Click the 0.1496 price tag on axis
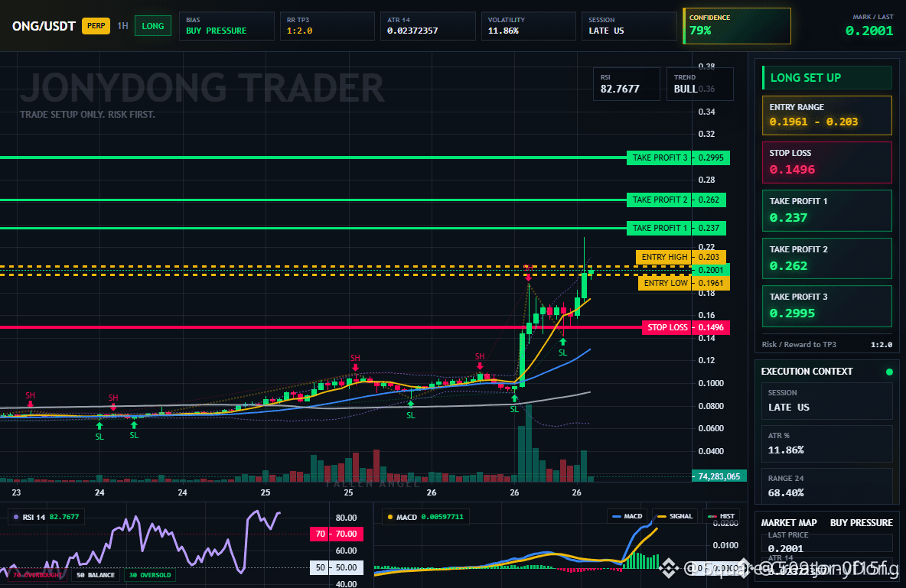Viewport: 906px width, 588px height. [711, 327]
